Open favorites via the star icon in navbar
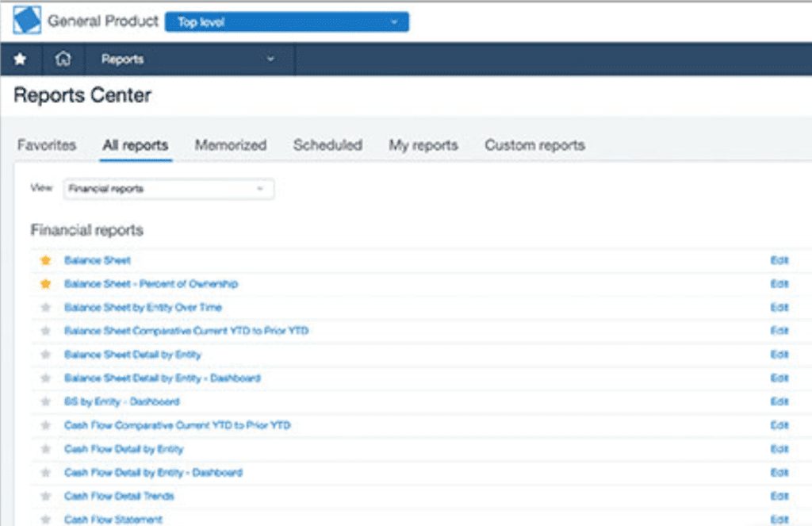Screen dimensions: 812x526 (21, 60)
